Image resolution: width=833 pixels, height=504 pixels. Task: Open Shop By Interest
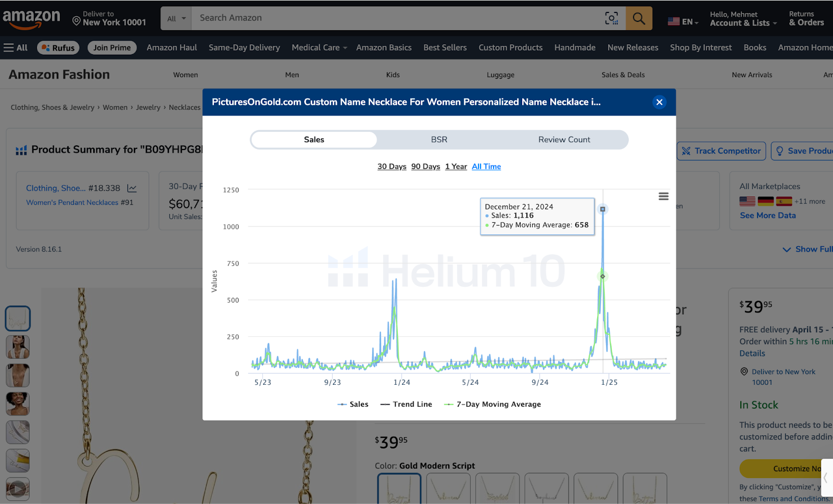coord(701,47)
